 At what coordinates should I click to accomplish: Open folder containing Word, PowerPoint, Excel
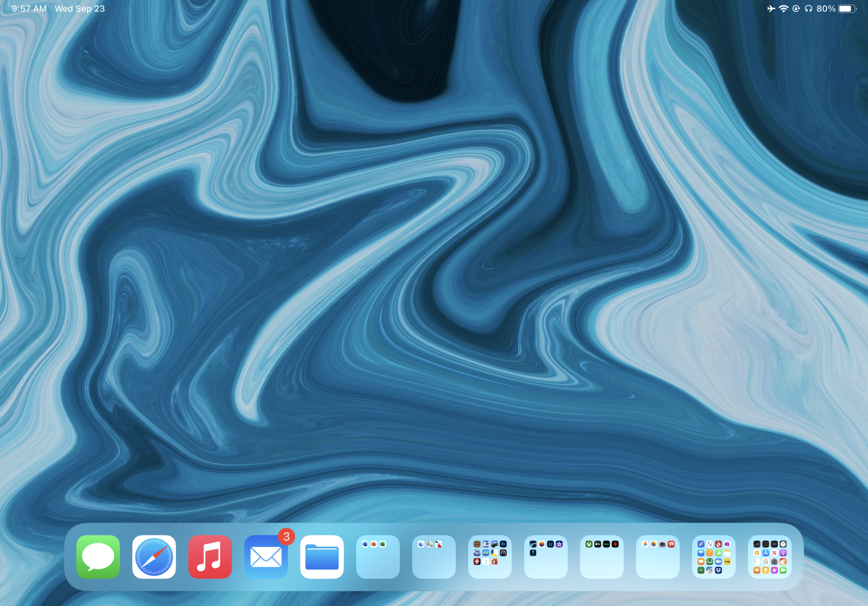(378, 557)
